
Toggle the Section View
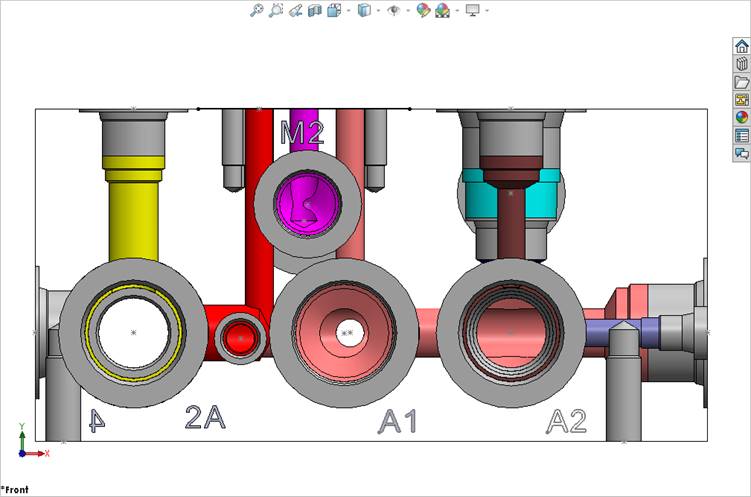click(314, 10)
